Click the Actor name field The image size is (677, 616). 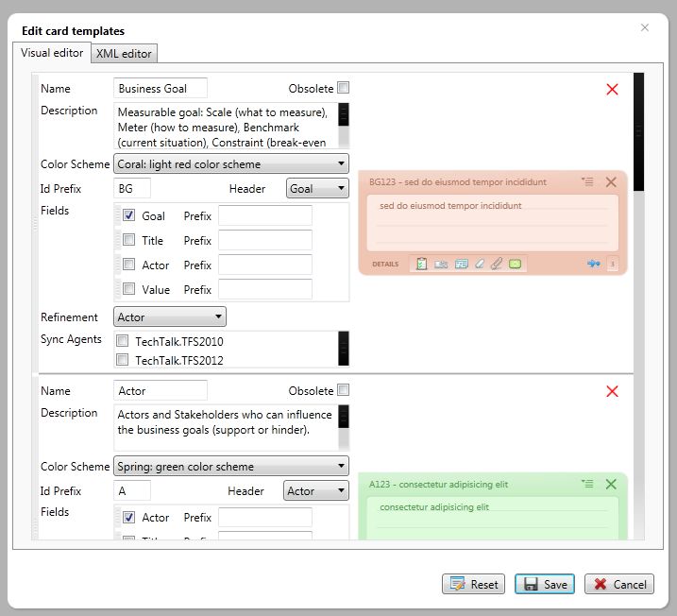point(161,390)
